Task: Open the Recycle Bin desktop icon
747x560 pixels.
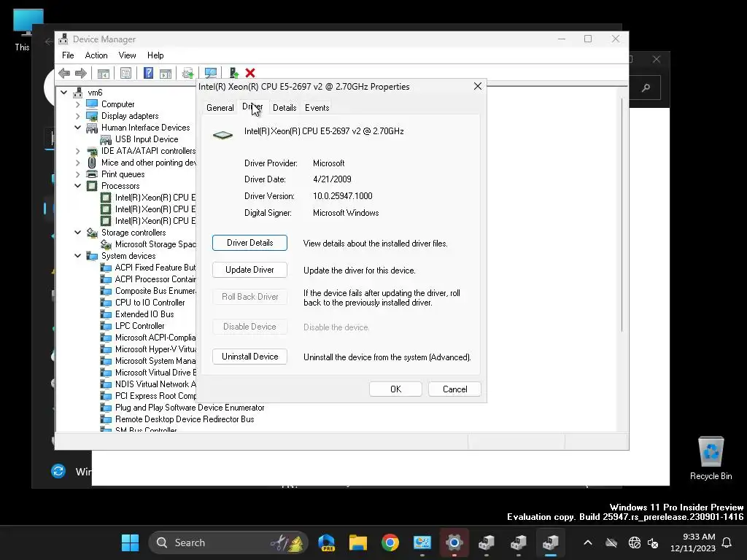Action: coord(711,458)
